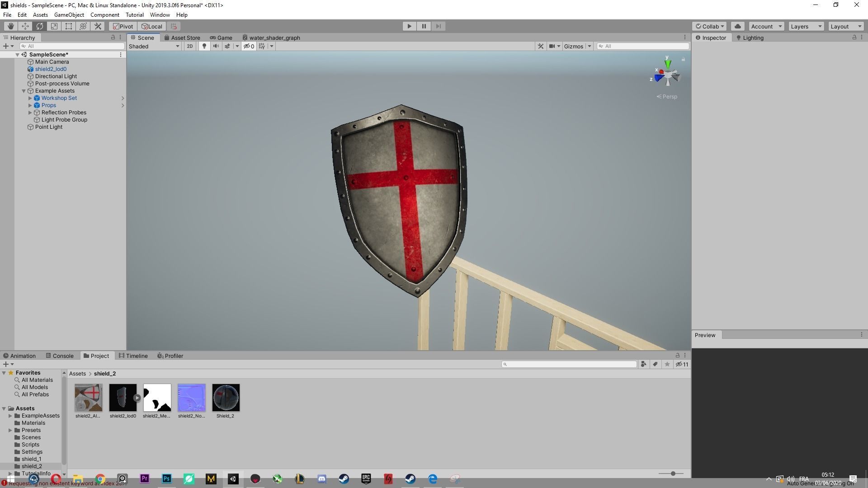
Task: Open the Account dropdown
Action: coord(766,26)
